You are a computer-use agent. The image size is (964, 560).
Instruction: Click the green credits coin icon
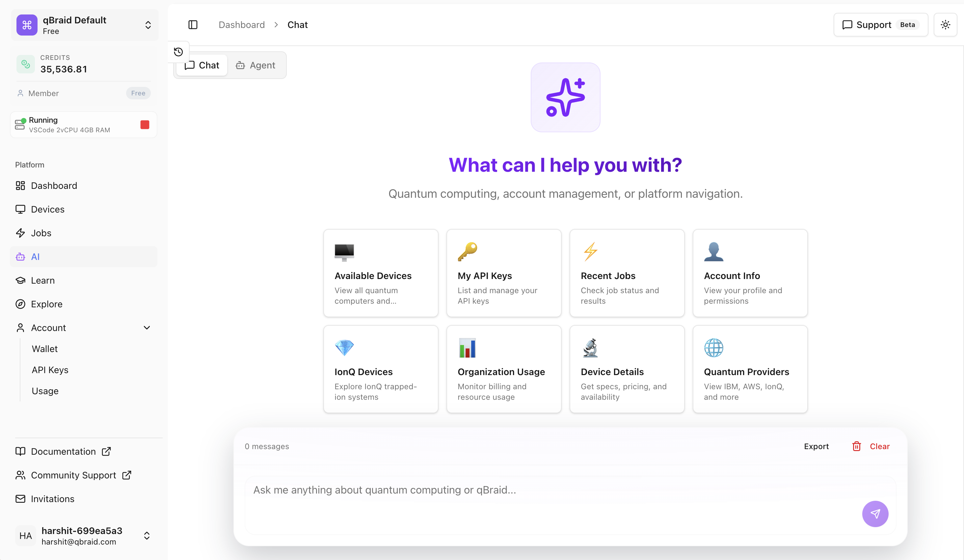tap(25, 64)
